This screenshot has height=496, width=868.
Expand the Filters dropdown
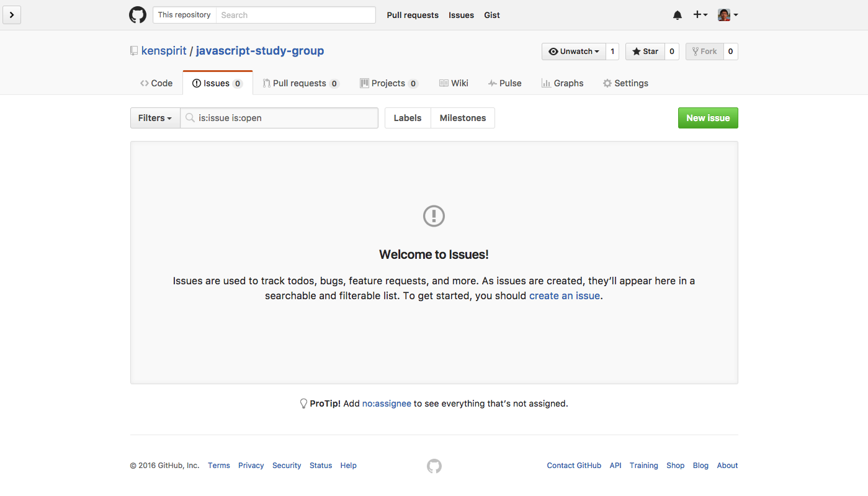(x=155, y=118)
